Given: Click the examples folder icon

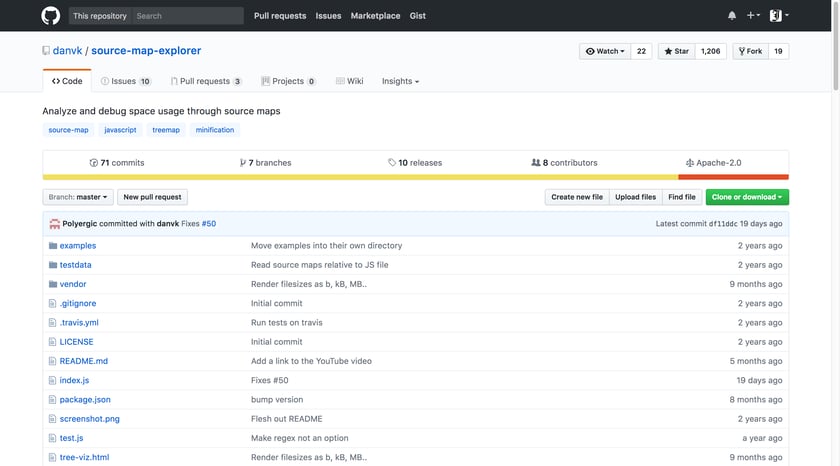Looking at the screenshot, I should 52,245.
